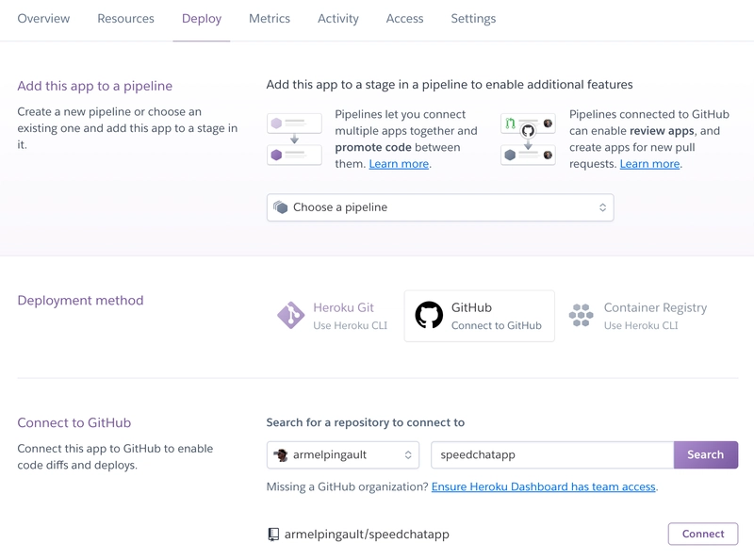Click the promote code pipeline illustration
The width and height of the screenshot is (754, 560).
[x=294, y=140]
